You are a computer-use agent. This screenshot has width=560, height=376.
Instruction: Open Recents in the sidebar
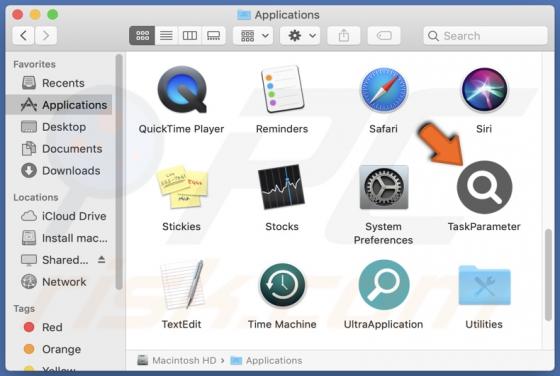pos(59,83)
